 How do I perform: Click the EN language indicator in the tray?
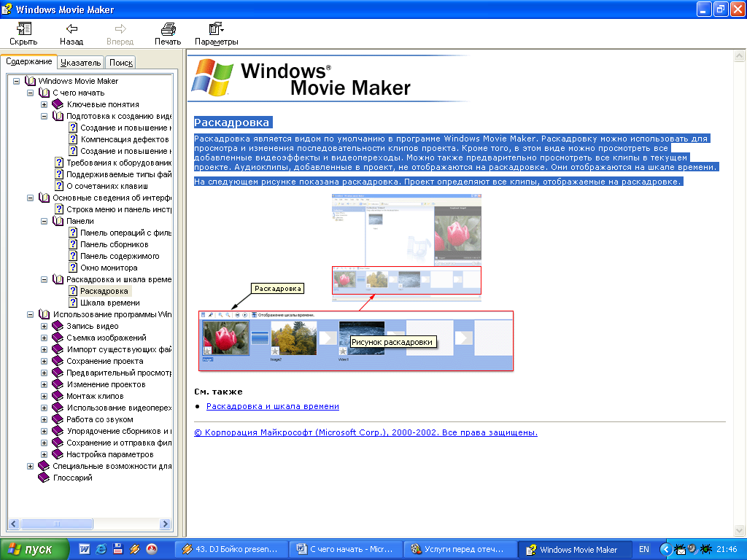click(x=643, y=549)
